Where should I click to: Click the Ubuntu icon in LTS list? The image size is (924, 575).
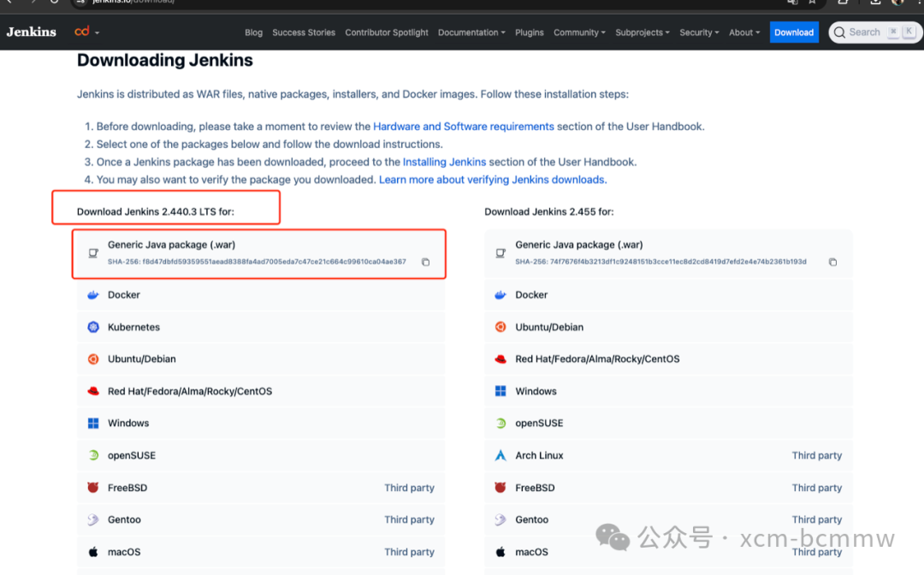[93, 359]
